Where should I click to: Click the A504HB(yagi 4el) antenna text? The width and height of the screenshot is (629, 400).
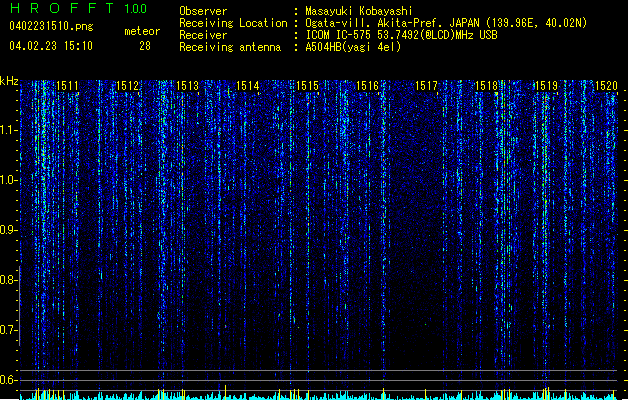tap(353, 47)
